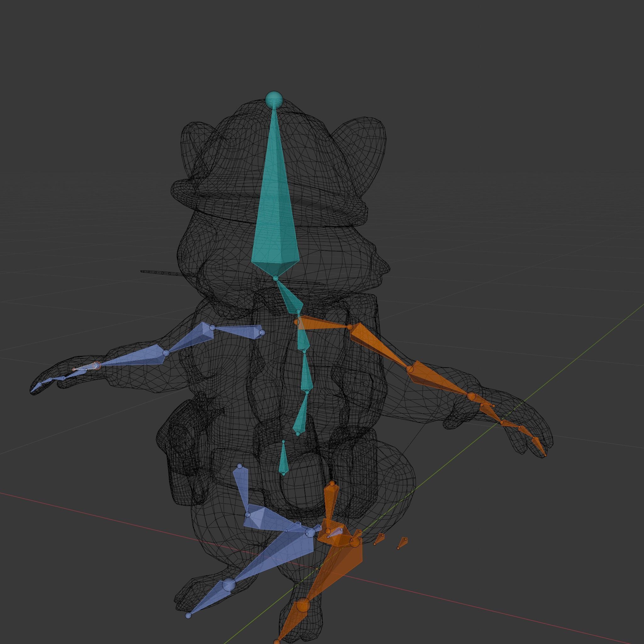This screenshot has width=644, height=644.
Task: Select the orange fingertip bone on the hand
Action: point(539,446)
